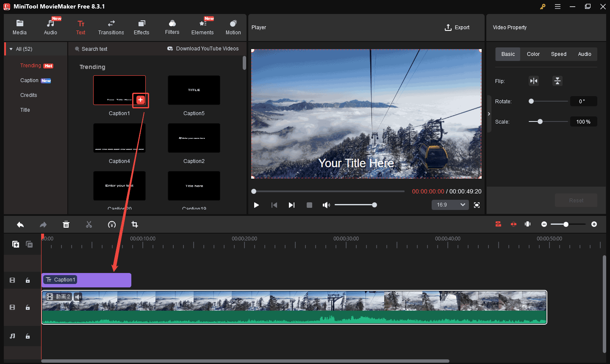
Task: Add a new track to timeline
Action: [x=16, y=244]
